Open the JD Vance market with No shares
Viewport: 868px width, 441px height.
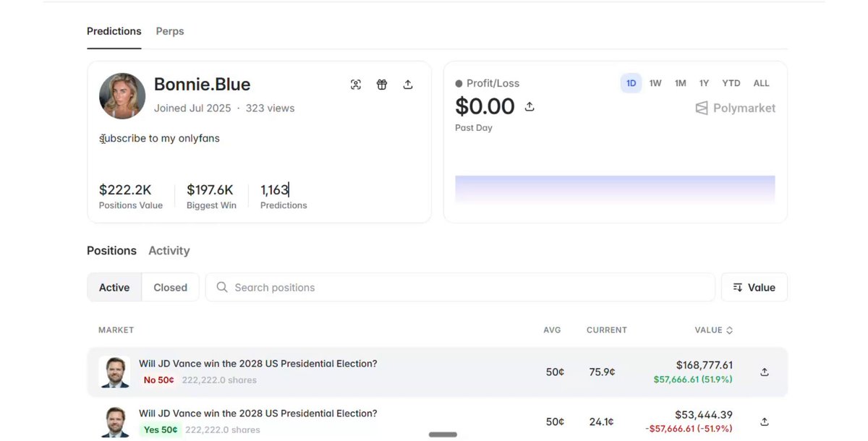point(258,364)
